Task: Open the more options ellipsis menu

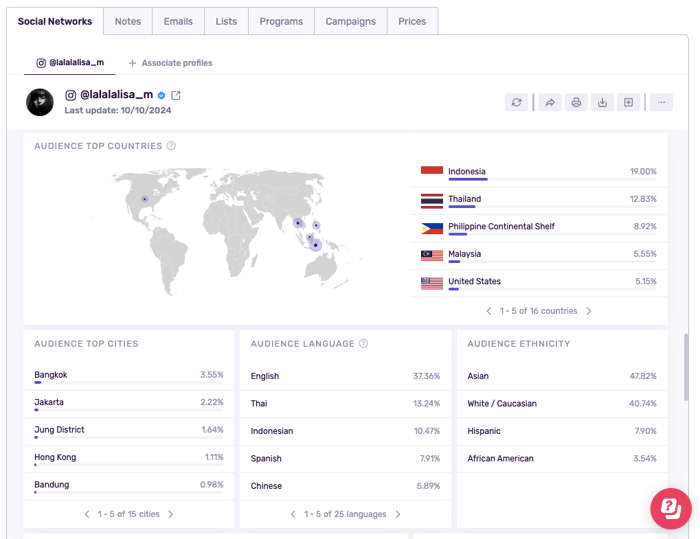Action: pos(661,102)
